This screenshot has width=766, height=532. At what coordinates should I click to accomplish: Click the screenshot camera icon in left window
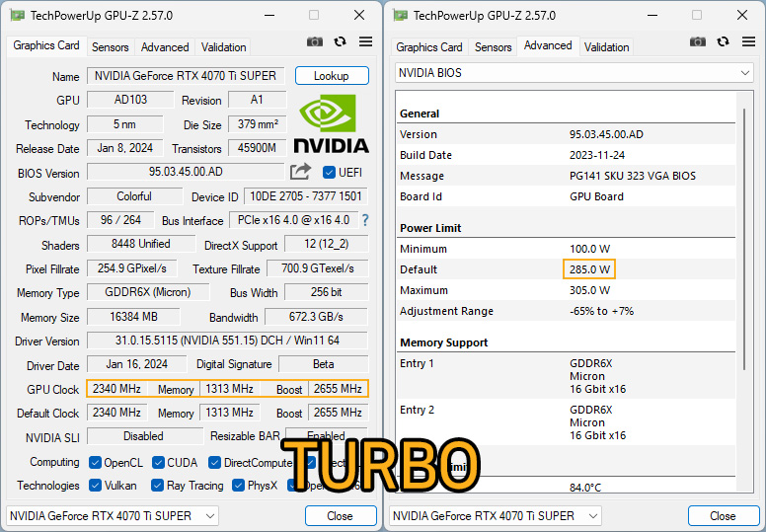(315, 42)
